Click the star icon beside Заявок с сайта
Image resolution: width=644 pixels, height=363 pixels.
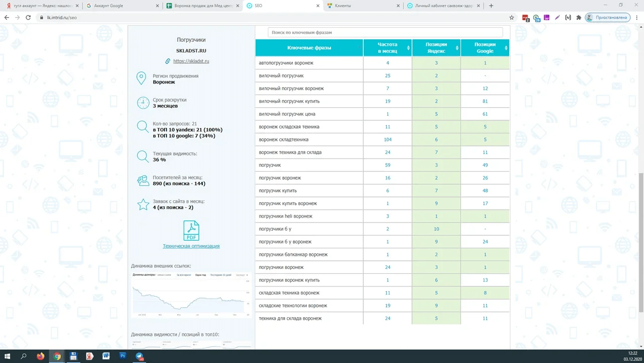tap(143, 204)
